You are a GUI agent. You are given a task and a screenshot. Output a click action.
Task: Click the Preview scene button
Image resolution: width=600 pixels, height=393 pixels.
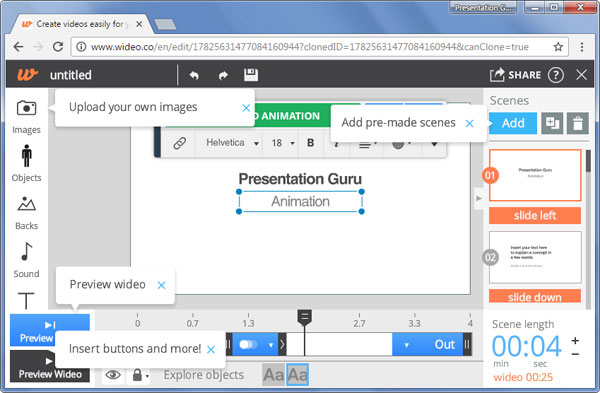coord(50,330)
